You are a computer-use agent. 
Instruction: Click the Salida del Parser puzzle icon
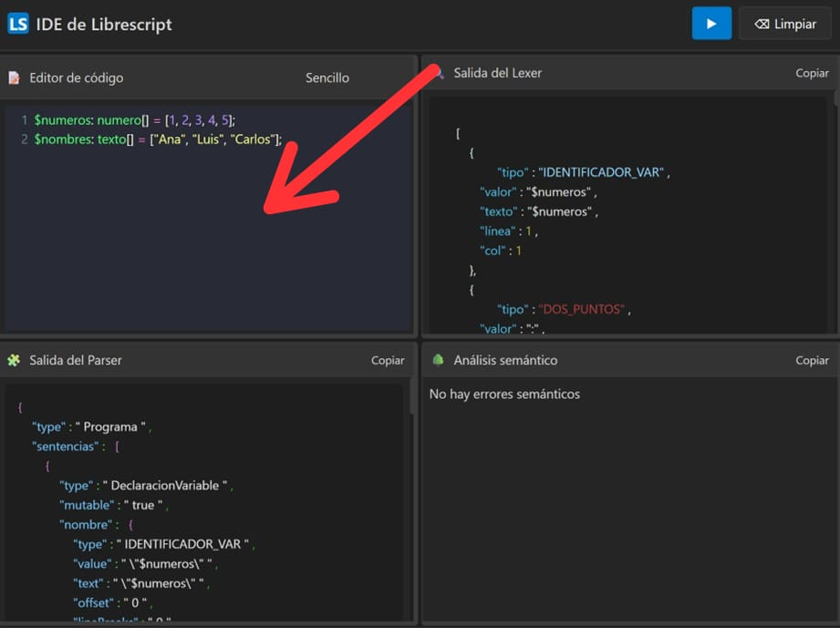point(14,360)
